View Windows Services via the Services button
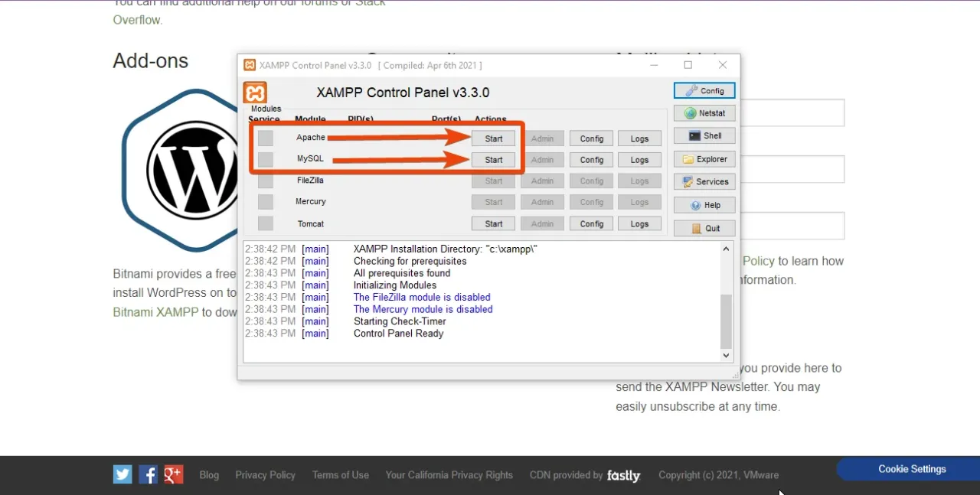 704,181
